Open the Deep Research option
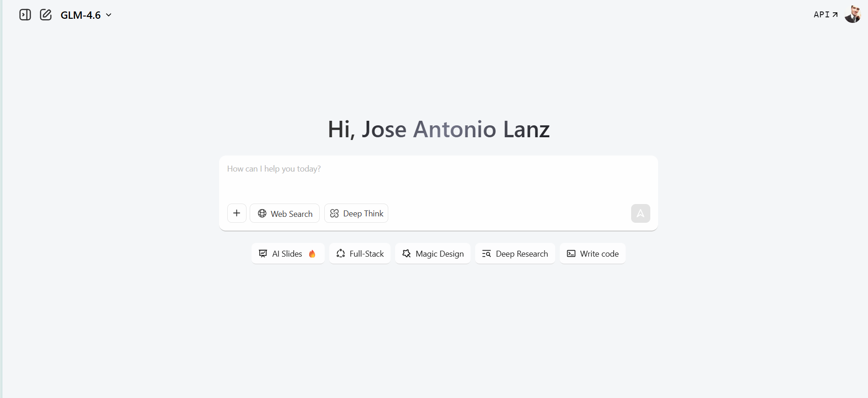 pos(515,254)
